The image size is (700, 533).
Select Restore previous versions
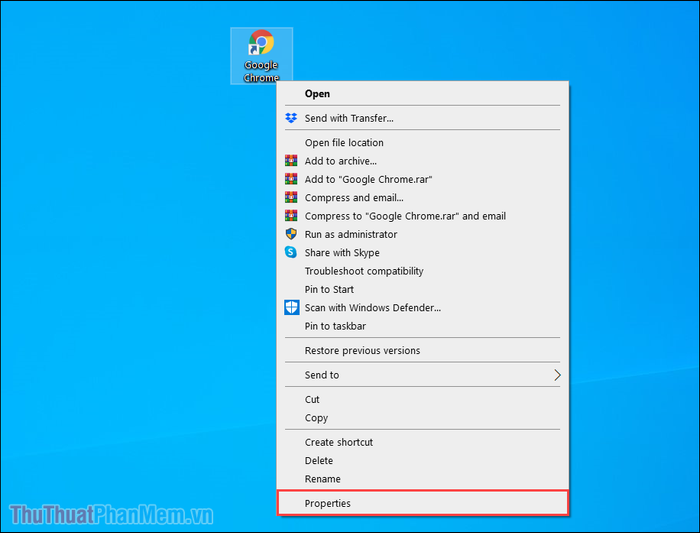tap(422, 350)
